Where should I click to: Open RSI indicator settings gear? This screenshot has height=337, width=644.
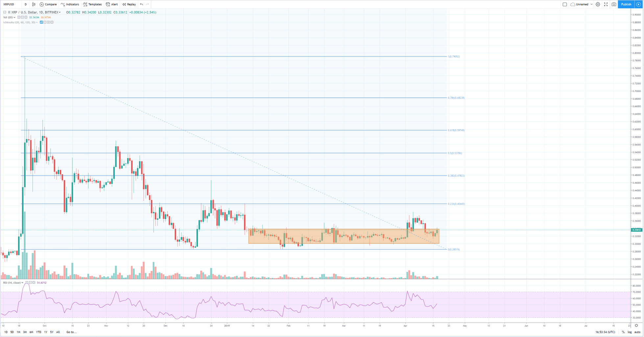tap(30, 283)
